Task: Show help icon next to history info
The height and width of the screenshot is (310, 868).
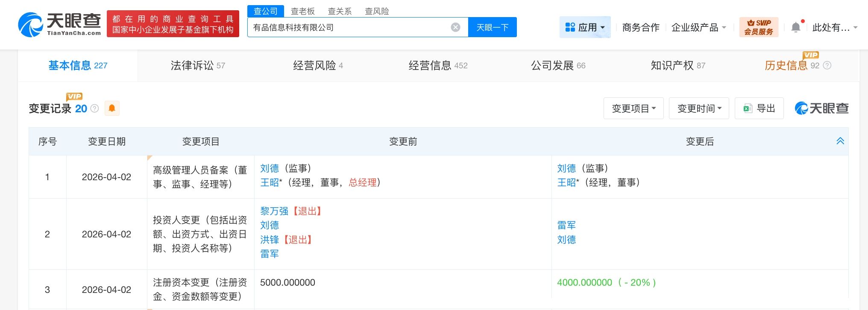Action: 827,65
